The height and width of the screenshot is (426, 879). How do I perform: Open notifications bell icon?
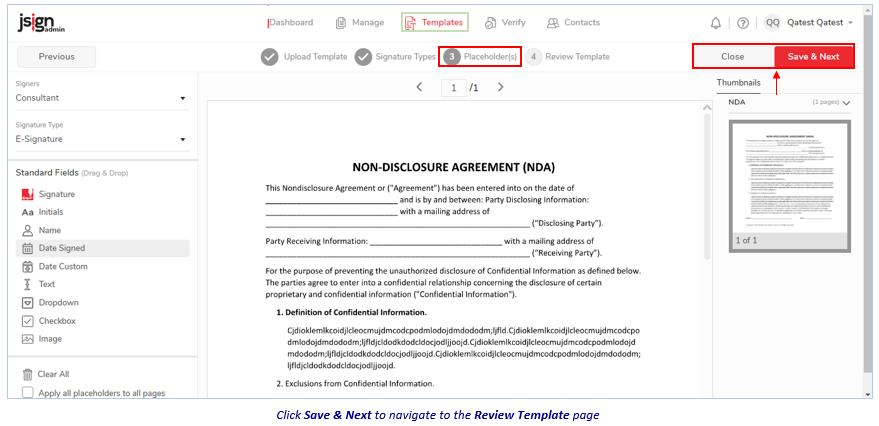[716, 23]
